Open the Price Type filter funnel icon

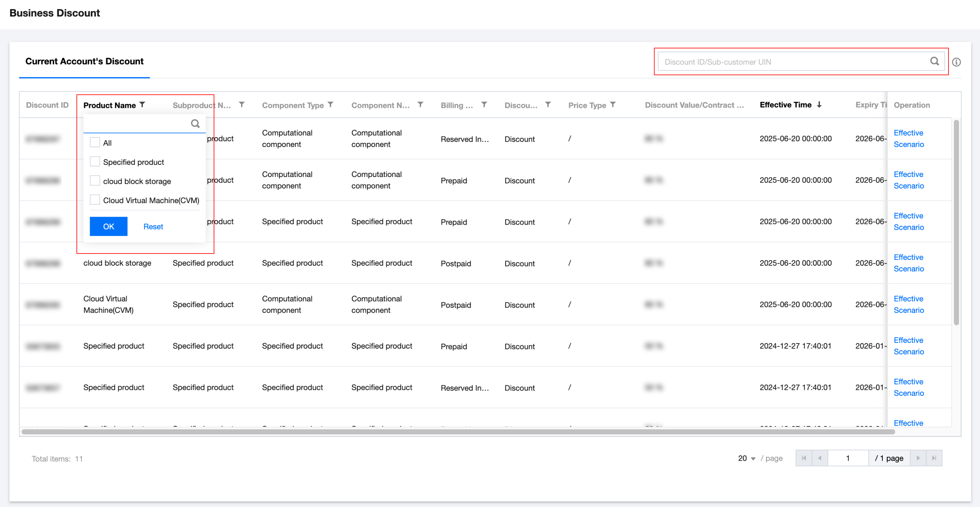[613, 105]
